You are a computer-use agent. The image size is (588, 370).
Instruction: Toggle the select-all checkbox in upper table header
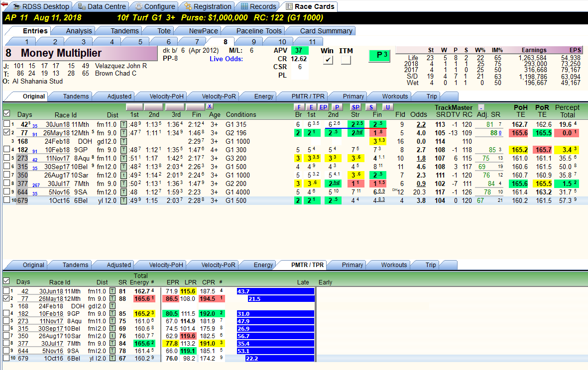point(6,113)
